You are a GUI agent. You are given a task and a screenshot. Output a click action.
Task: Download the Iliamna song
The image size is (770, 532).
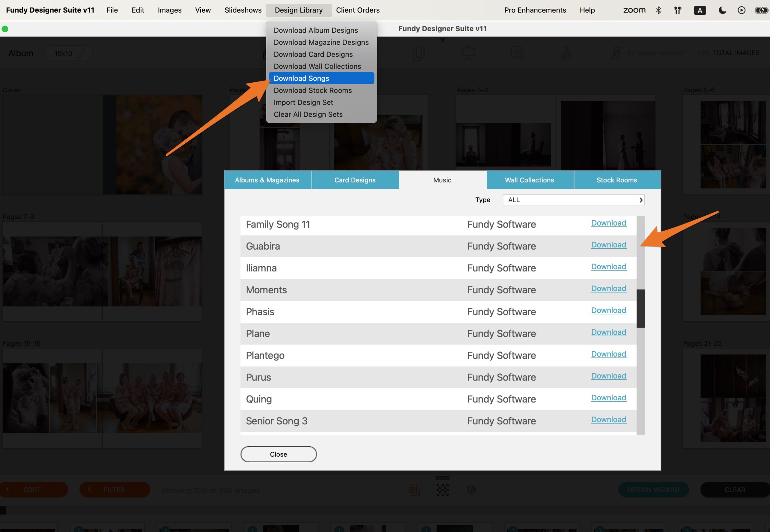[x=608, y=267]
